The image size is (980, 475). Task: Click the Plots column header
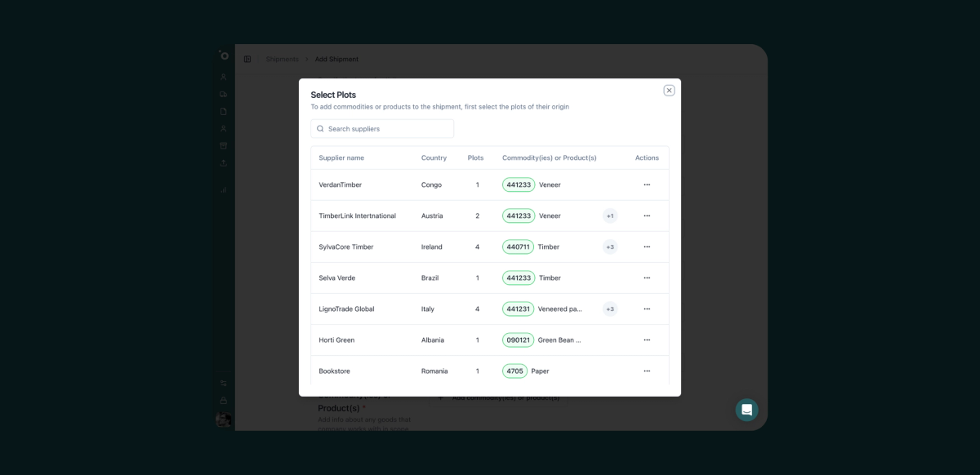coord(475,158)
